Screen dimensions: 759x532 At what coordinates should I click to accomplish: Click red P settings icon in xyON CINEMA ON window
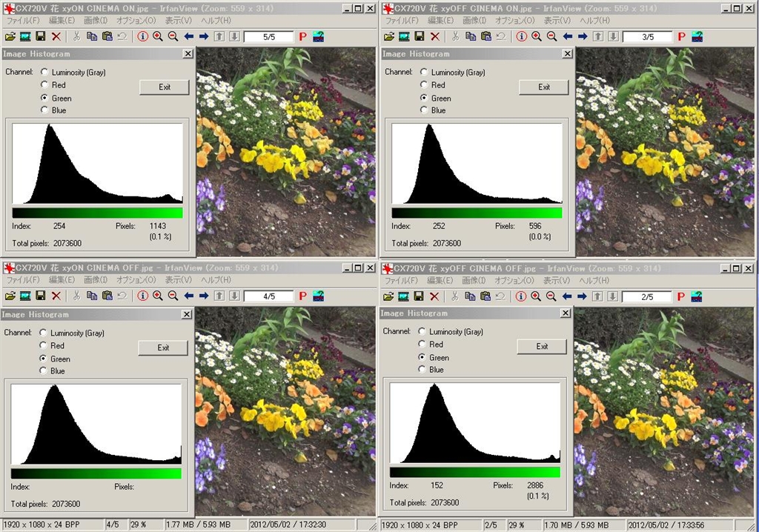click(303, 36)
